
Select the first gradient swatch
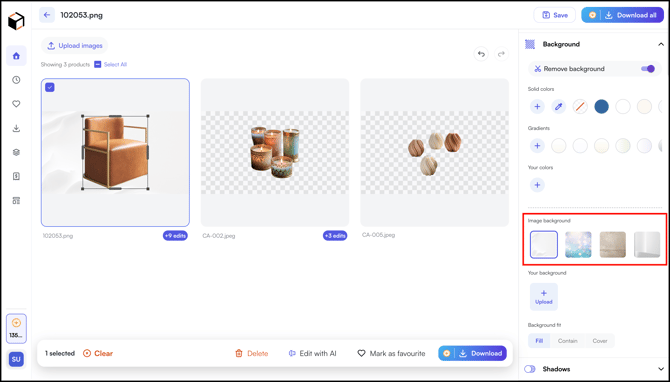tap(558, 146)
